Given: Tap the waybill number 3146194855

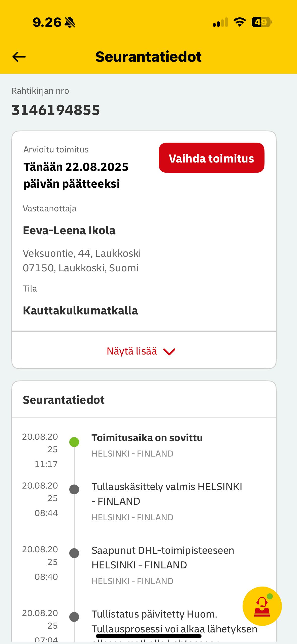Looking at the screenshot, I should point(56,110).
